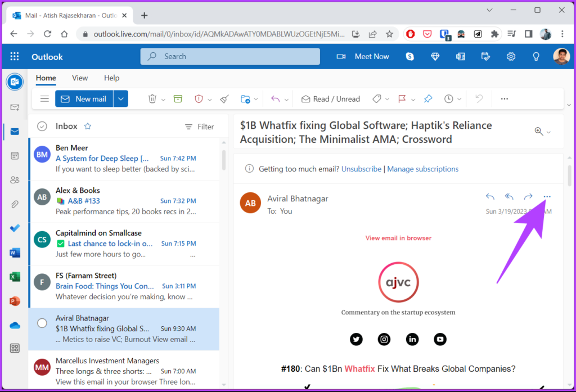Open Settings gear in Outlook header
Viewport: 576px width, 392px height.
click(511, 57)
